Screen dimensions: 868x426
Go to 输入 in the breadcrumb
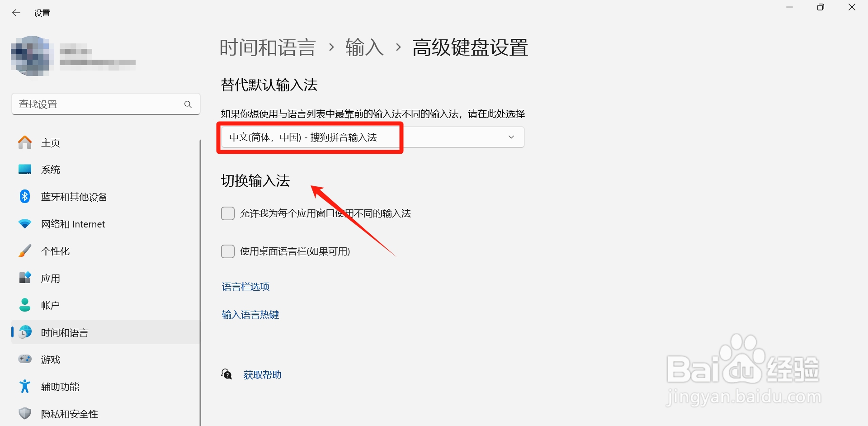coord(364,47)
